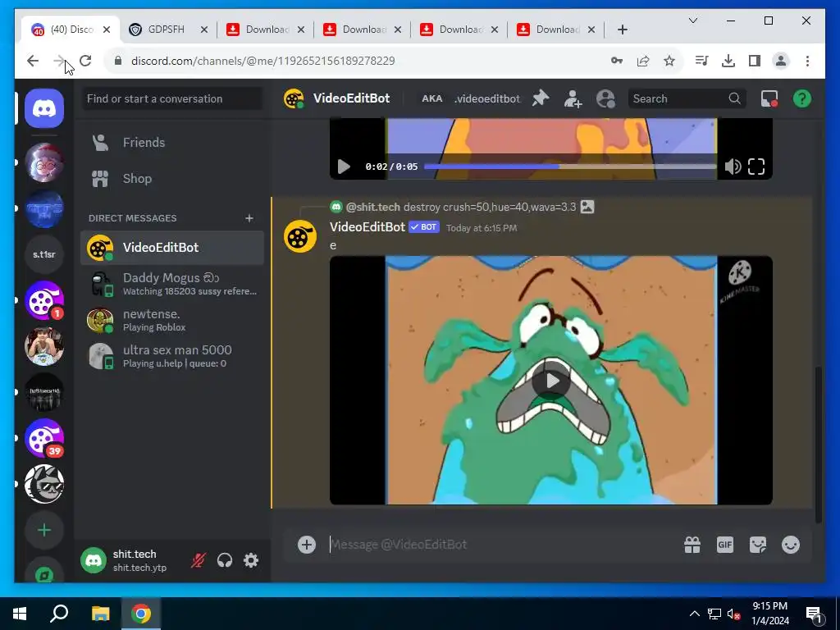The height and width of the screenshot is (630, 840).
Task: Open the sticker picker
Action: click(x=757, y=545)
